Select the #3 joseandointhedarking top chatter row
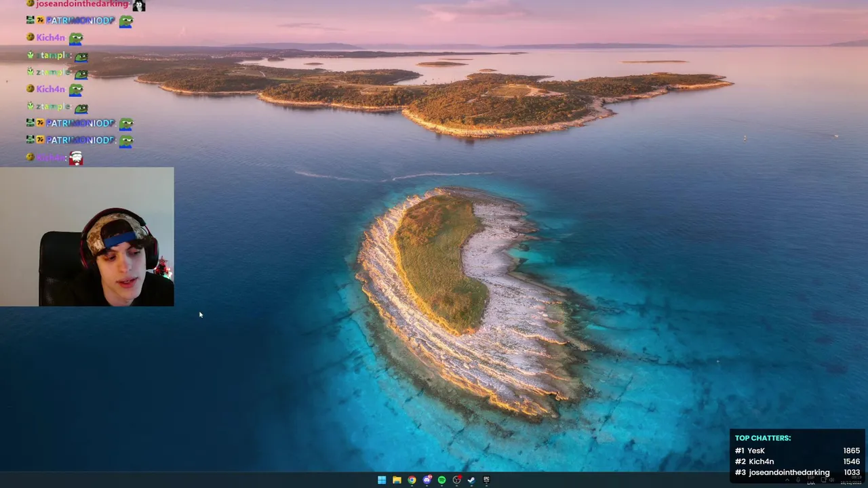This screenshot has height=488, width=868. point(797,472)
